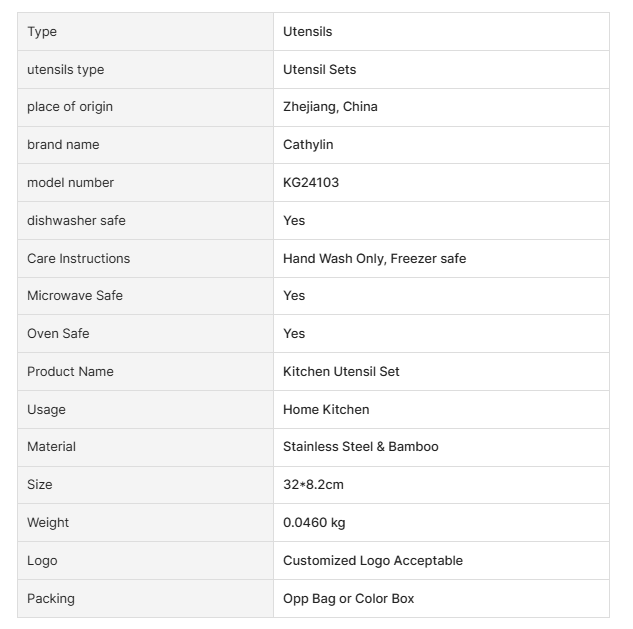
Task: Select the 'Kitchen Utensil Set' product name
Action: pos(341,371)
